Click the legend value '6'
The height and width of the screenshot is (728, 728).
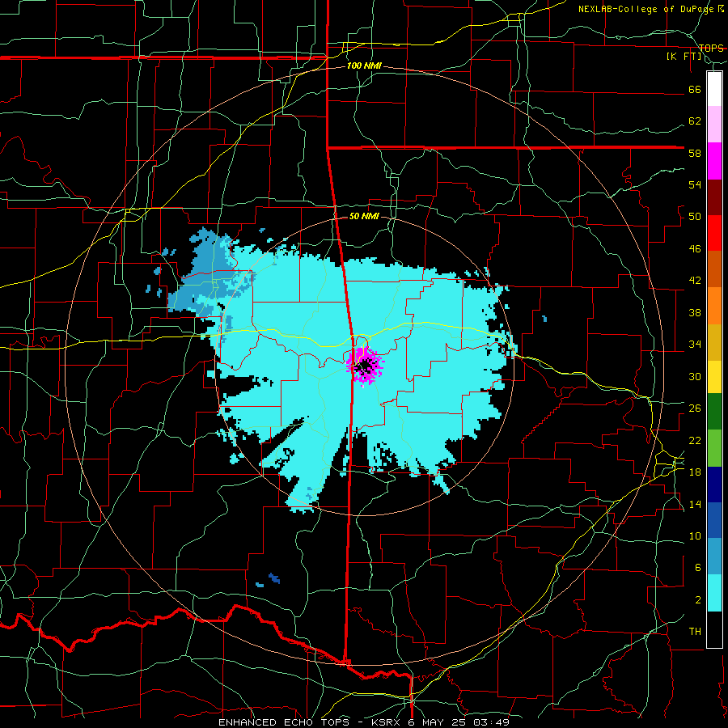tap(697, 568)
